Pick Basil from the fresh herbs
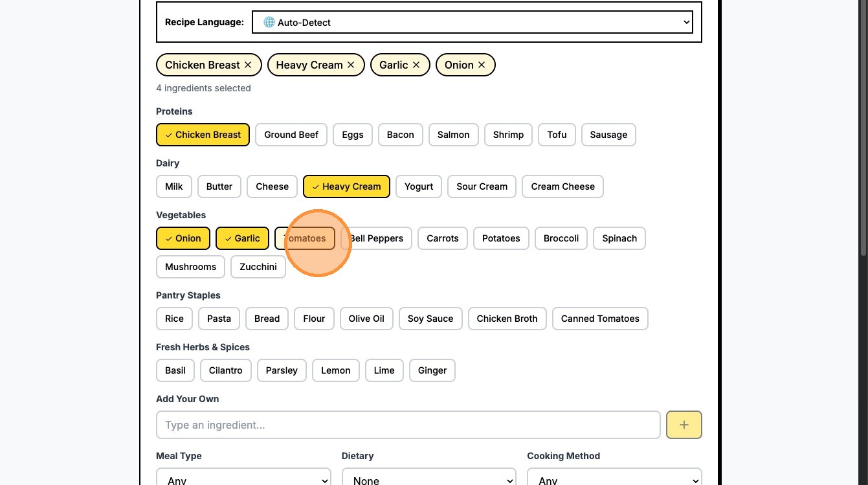The height and width of the screenshot is (485, 868). (175, 370)
